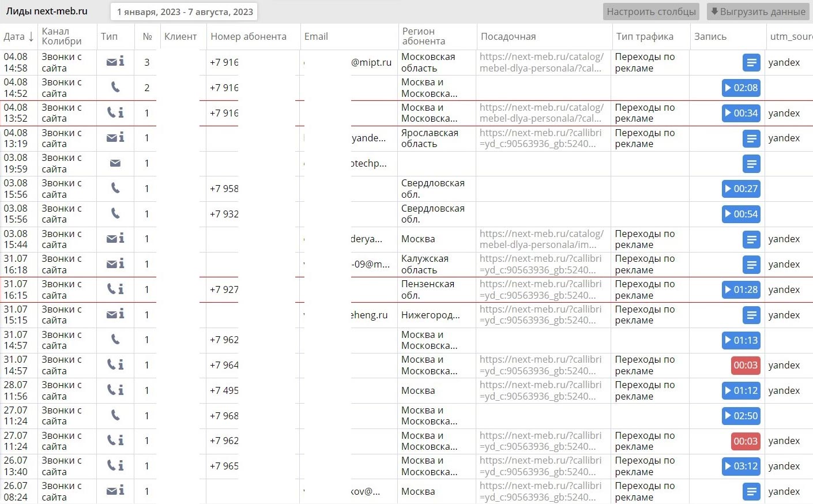
Task: Open form details icon for 26.07 08:24 lead
Action: coord(751,491)
